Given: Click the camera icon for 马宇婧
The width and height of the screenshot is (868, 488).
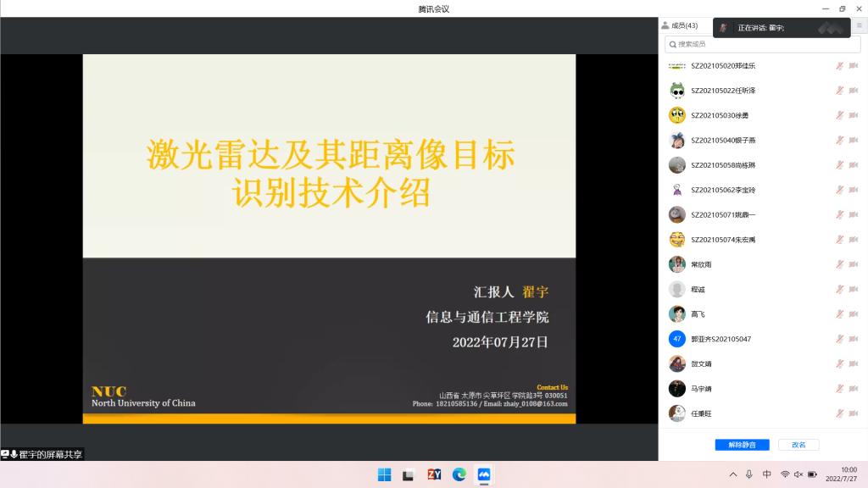Looking at the screenshot, I should click(853, 389).
